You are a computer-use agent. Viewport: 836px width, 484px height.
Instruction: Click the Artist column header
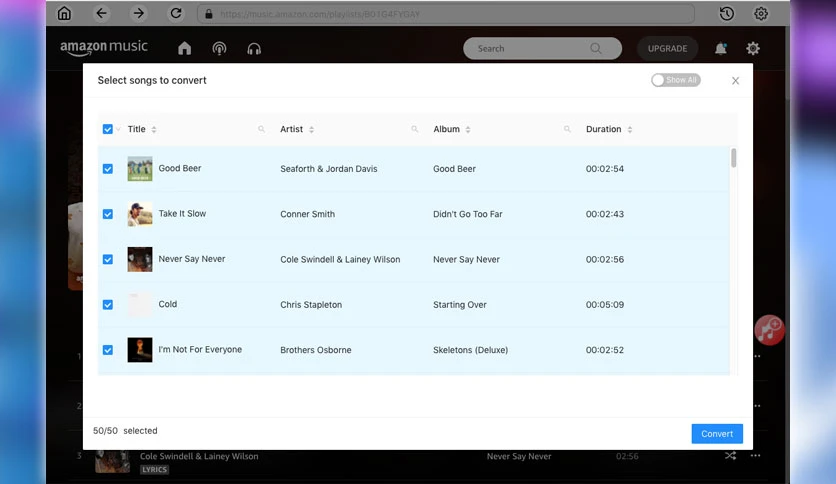click(x=292, y=129)
